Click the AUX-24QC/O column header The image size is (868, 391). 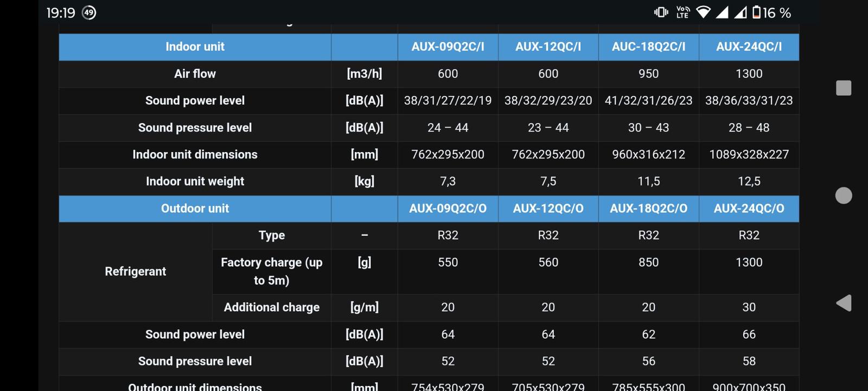749,209
